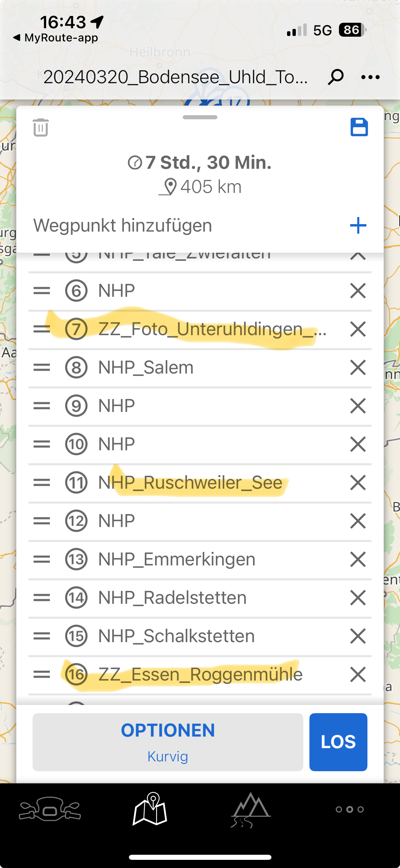Select waypoint 14 NHP_Radelstetten

tap(172, 598)
